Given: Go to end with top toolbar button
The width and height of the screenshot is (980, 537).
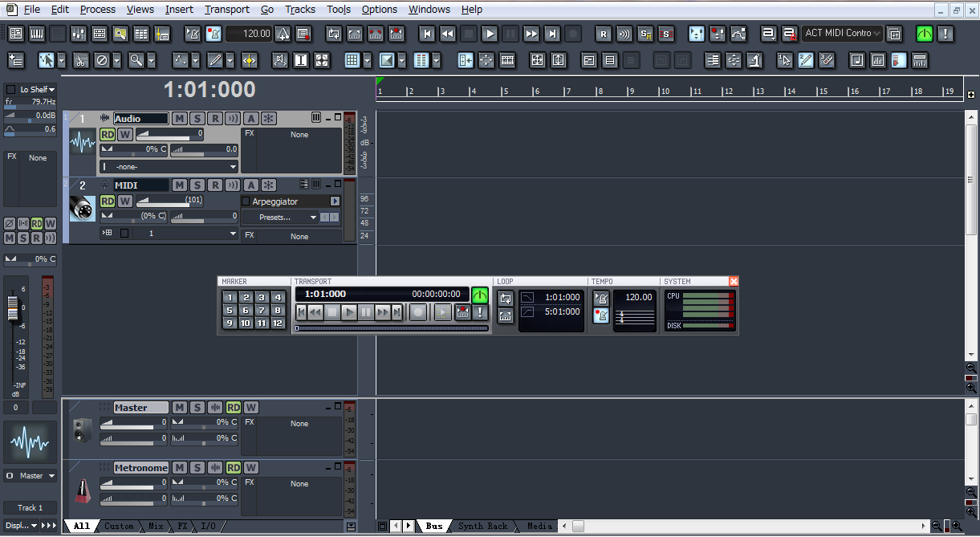Looking at the screenshot, I should [552, 34].
